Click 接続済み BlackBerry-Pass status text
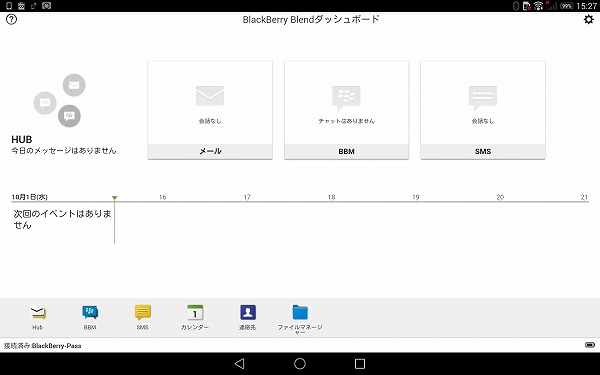This screenshot has width=600, height=375. click(x=42, y=346)
